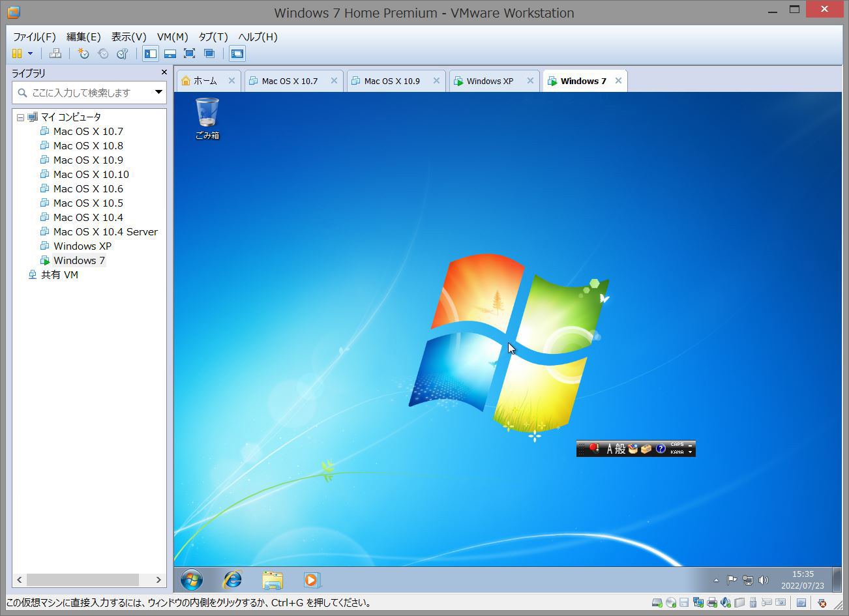This screenshot has height=616, width=849.
Task: Open IME pad icon on language bar
Action: [633, 448]
